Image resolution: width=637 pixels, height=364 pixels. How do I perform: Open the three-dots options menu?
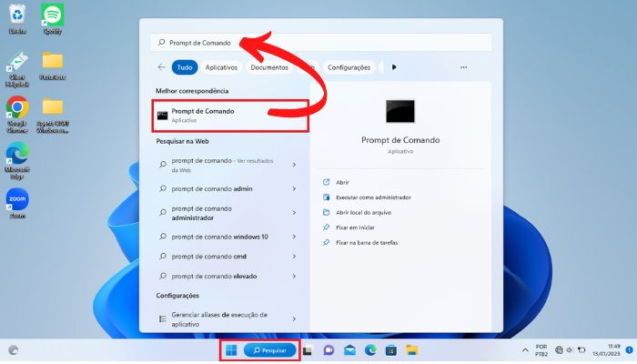pos(463,67)
